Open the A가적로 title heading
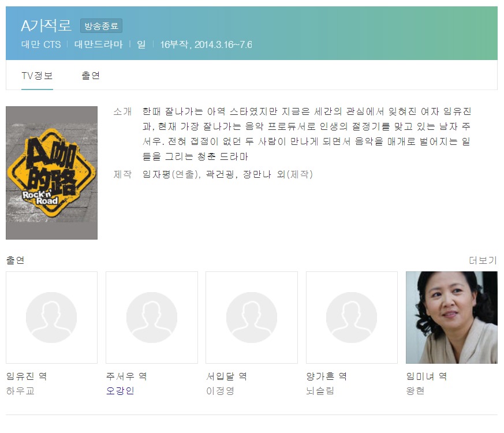The height and width of the screenshot is (433, 504). (46, 25)
